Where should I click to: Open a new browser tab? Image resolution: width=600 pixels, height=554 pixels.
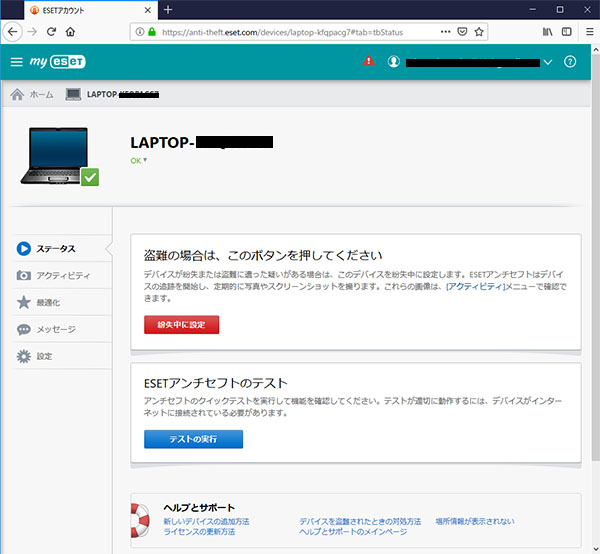168,10
